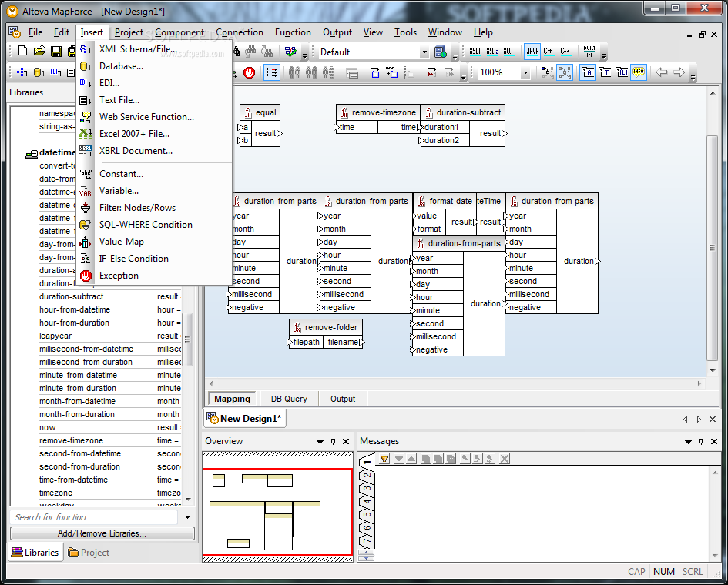Switch to the Output tab

343,399
